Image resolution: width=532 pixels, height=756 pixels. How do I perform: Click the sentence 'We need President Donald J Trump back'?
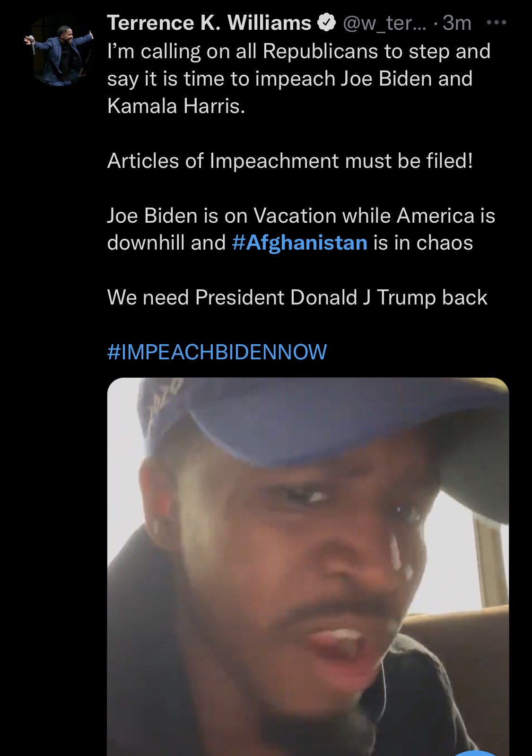[x=297, y=297]
